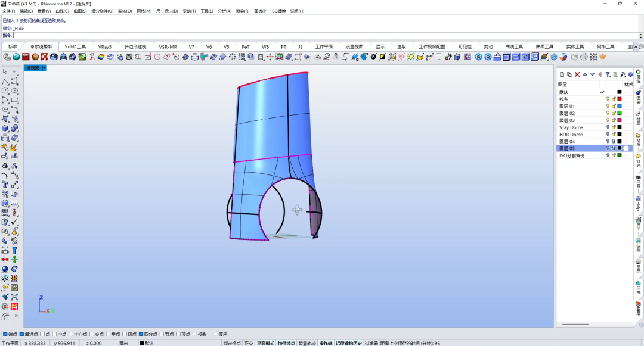
Task: Toggle the 四分点 osnap checkbox
Action: pyautogui.click(x=141, y=334)
